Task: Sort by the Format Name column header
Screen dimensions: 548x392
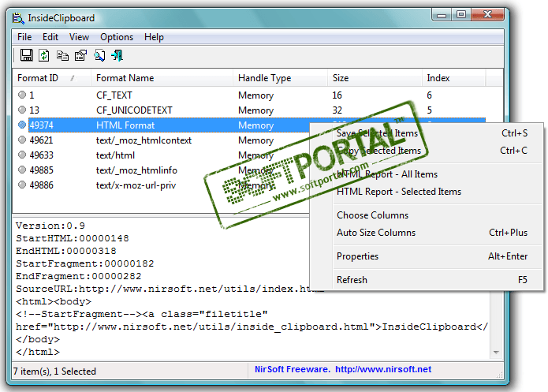Action: 162,78
